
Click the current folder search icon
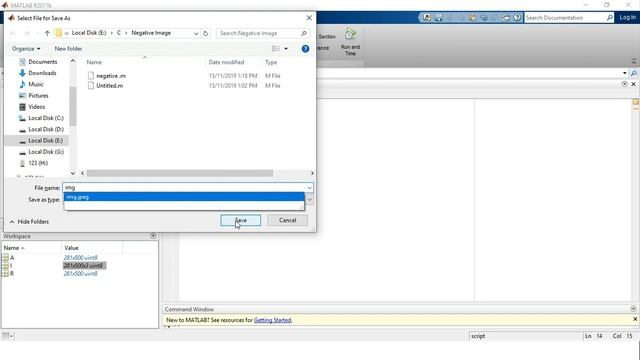click(633, 73)
